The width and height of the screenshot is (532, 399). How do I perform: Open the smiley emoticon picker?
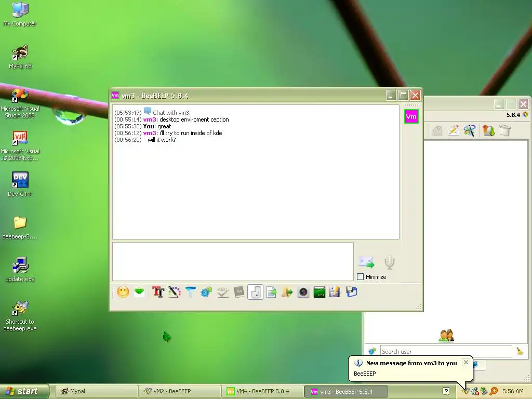pos(123,292)
